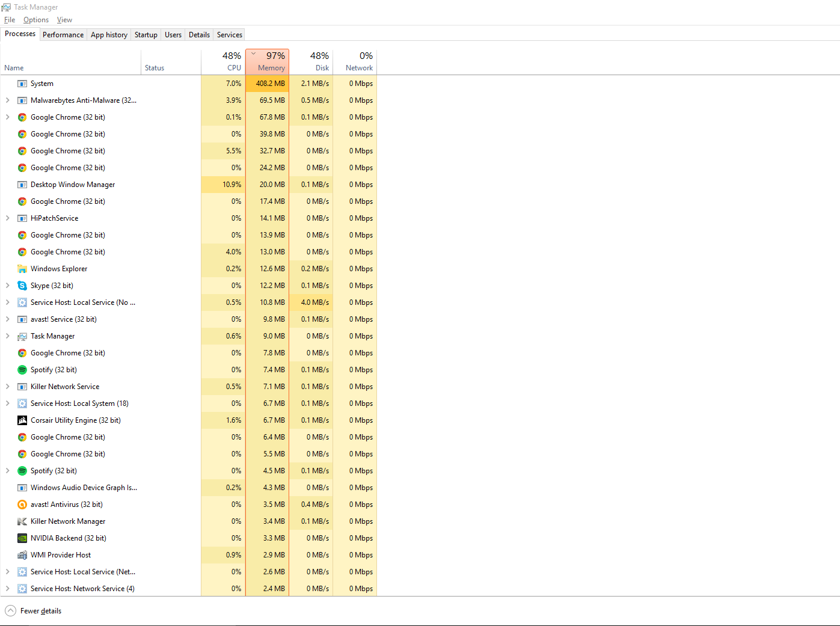Switch to the Performance tab
This screenshot has height=626, width=840.
[x=63, y=35]
